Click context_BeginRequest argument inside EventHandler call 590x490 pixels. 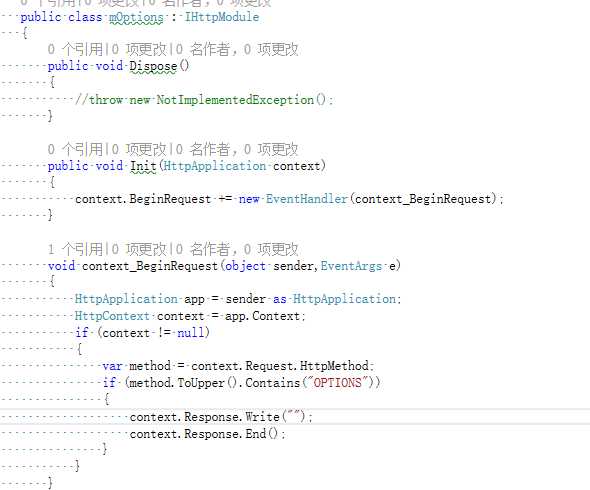pyautogui.click(x=423, y=199)
